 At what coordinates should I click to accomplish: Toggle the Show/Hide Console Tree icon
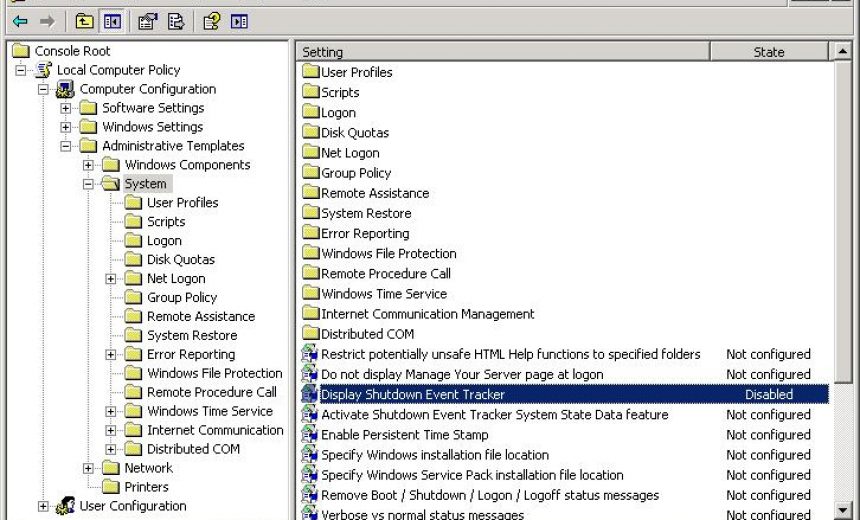tap(112, 21)
